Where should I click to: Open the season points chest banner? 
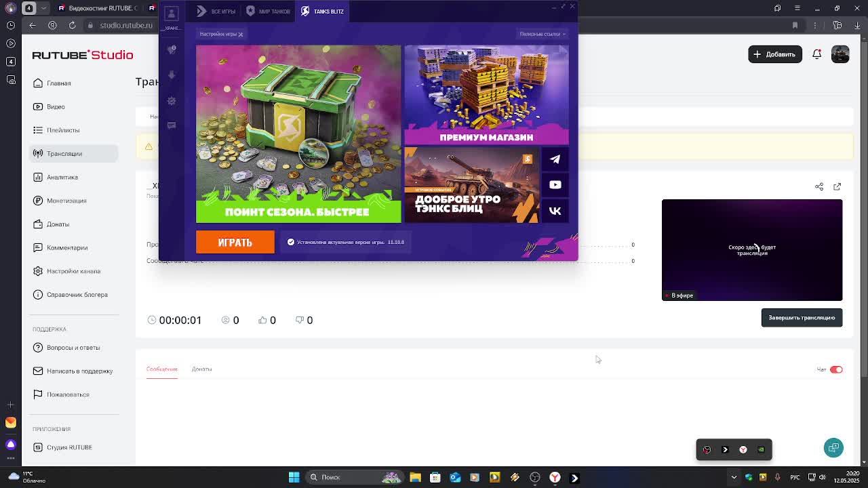point(298,134)
